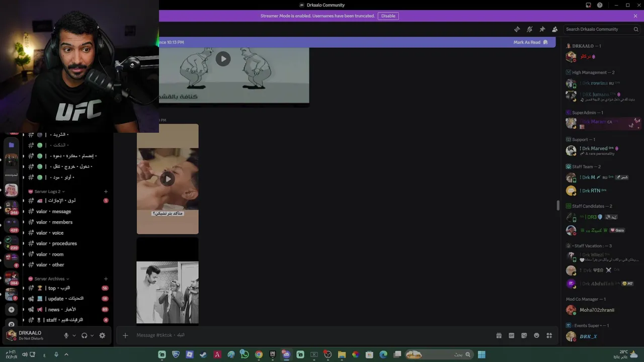Open Drk rowina member profile
This screenshot has height=362, width=644.
[x=601, y=83]
